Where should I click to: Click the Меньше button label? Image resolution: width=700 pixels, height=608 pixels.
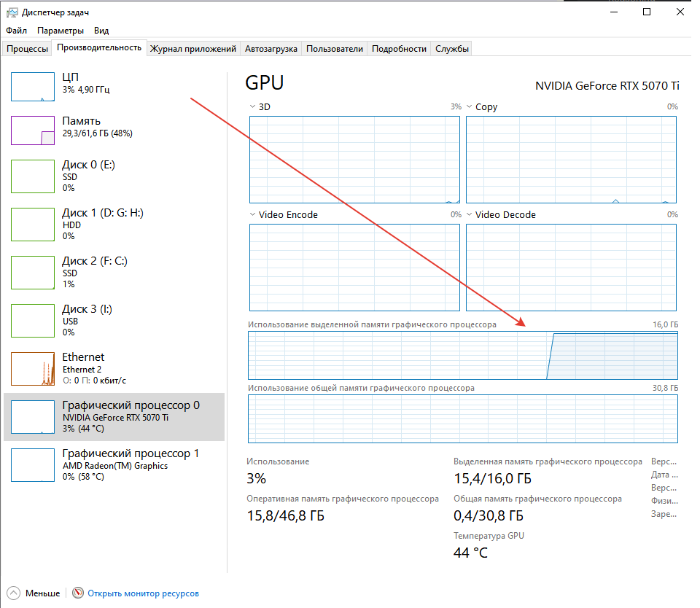[42, 593]
